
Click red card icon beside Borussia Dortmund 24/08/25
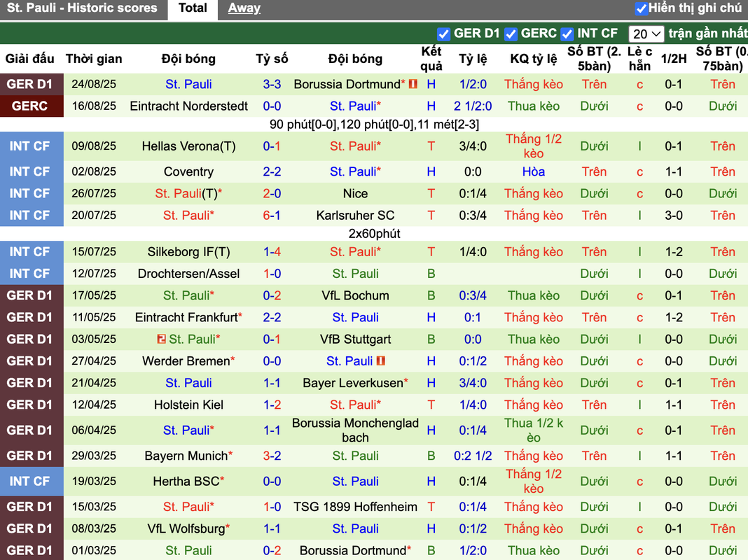coord(413,85)
